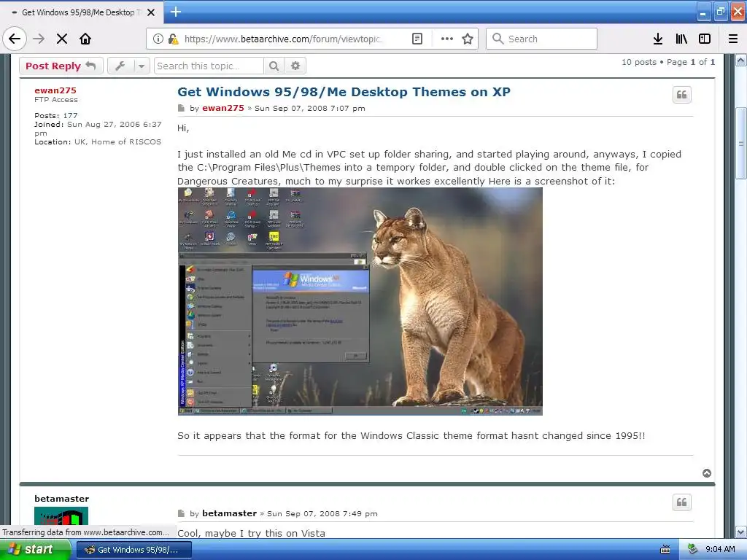Open the topic title link
This screenshot has width=747, height=560.
344,91
